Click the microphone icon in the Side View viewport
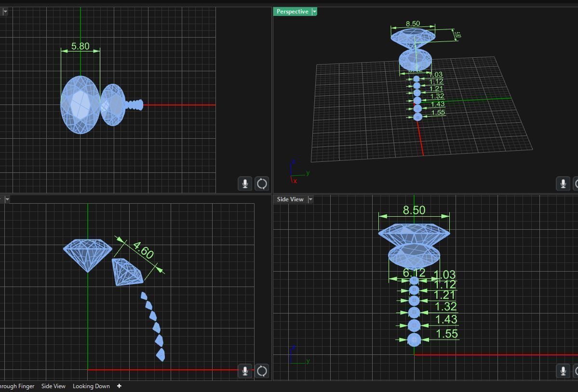Screen dimensions: 578x392 click(563, 371)
